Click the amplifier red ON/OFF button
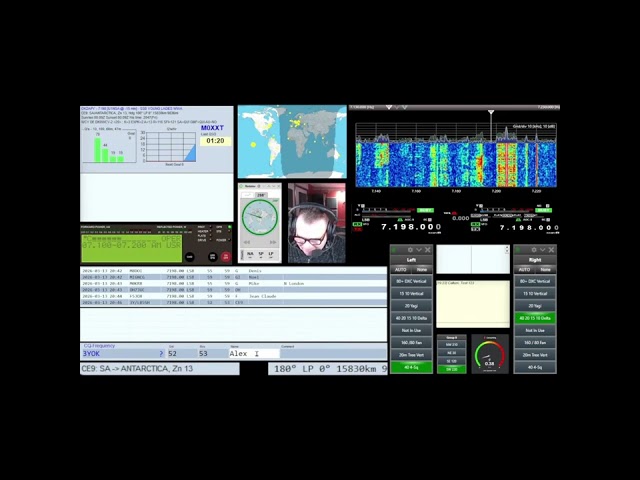This screenshot has width=640, height=480. pos(225,257)
